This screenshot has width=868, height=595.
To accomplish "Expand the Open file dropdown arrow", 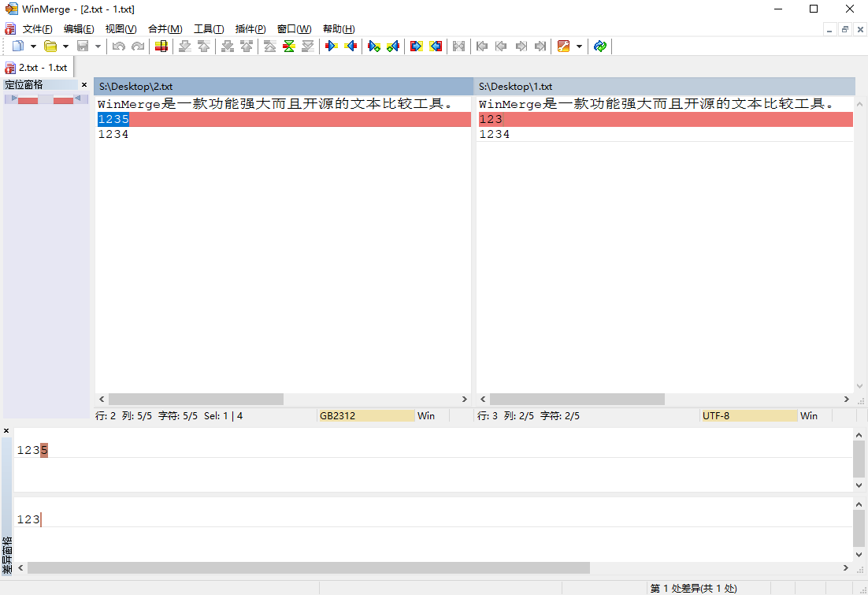I will pos(65,46).
